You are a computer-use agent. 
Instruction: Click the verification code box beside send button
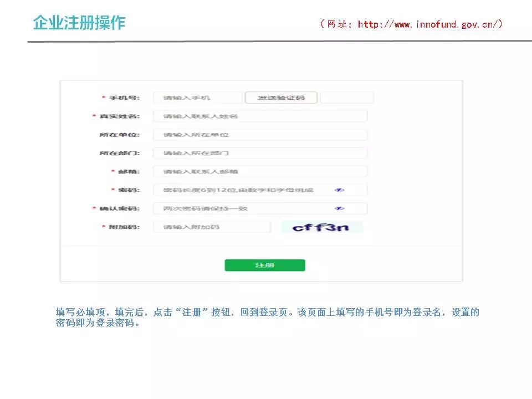(x=347, y=98)
